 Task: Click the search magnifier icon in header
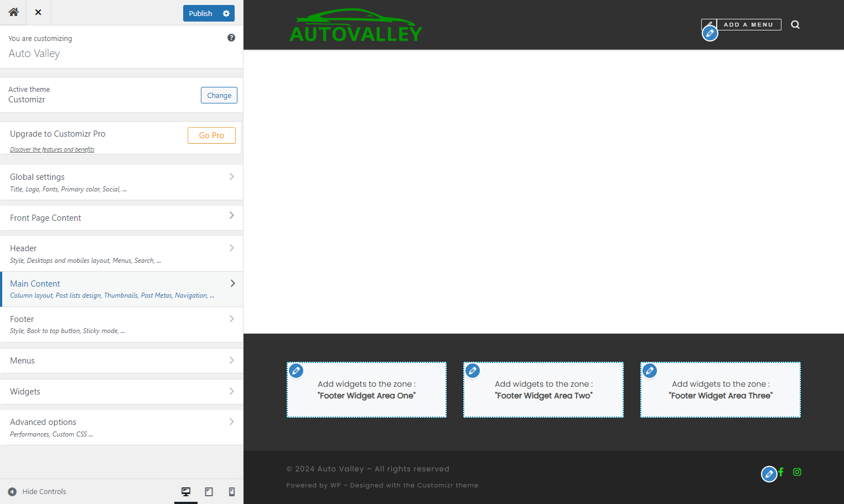pyautogui.click(x=795, y=24)
